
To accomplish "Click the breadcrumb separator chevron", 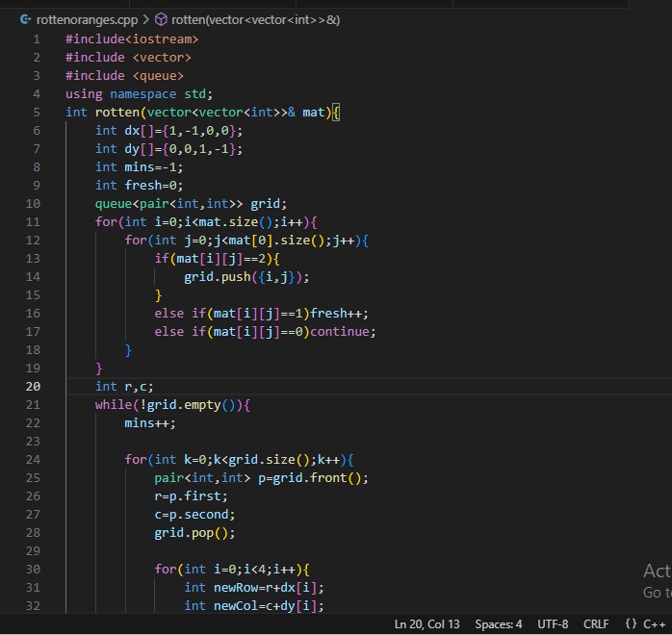I will 146,19.
